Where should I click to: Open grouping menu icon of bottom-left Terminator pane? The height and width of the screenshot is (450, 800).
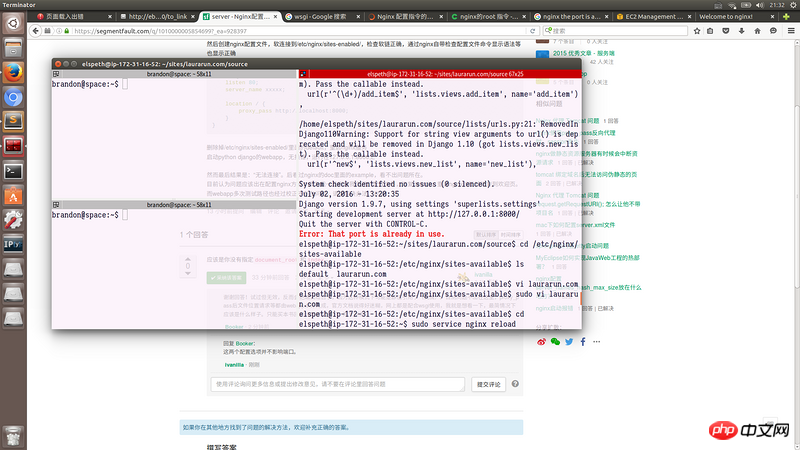coord(56,205)
